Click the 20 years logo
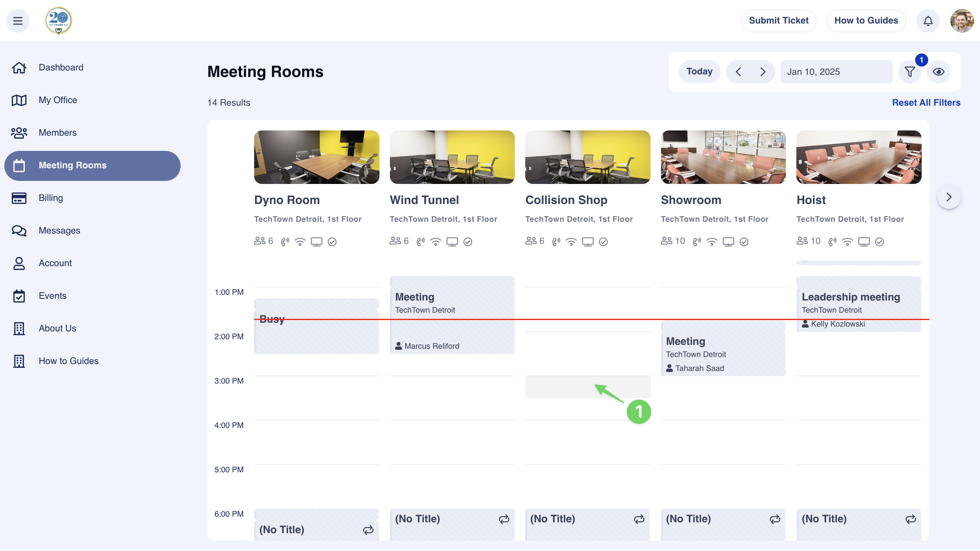The image size is (980, 551). (x=58, y=20)
